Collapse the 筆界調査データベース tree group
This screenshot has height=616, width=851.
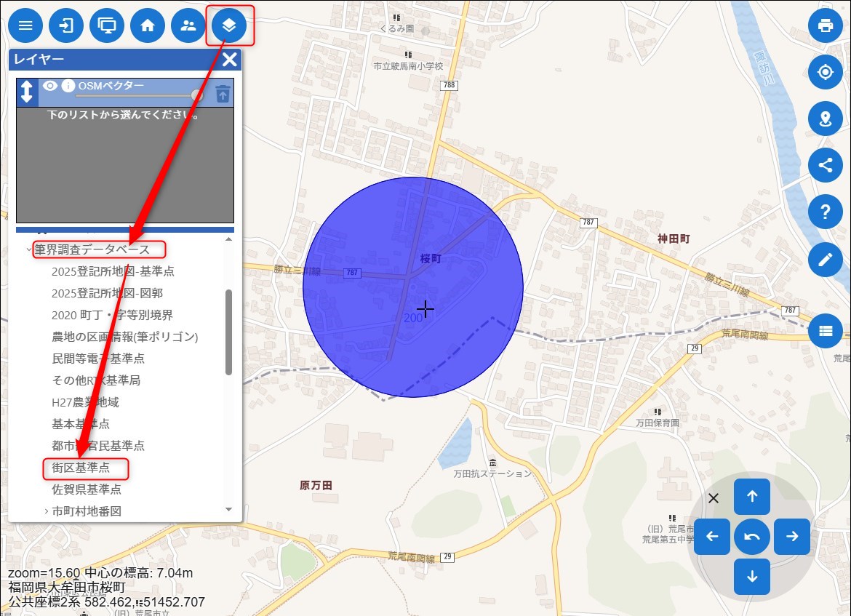(28, 249)
